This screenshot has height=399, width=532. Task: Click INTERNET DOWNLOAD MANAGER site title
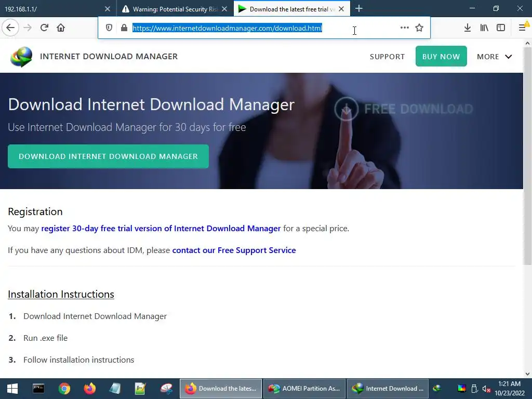[x=109, y=56]
